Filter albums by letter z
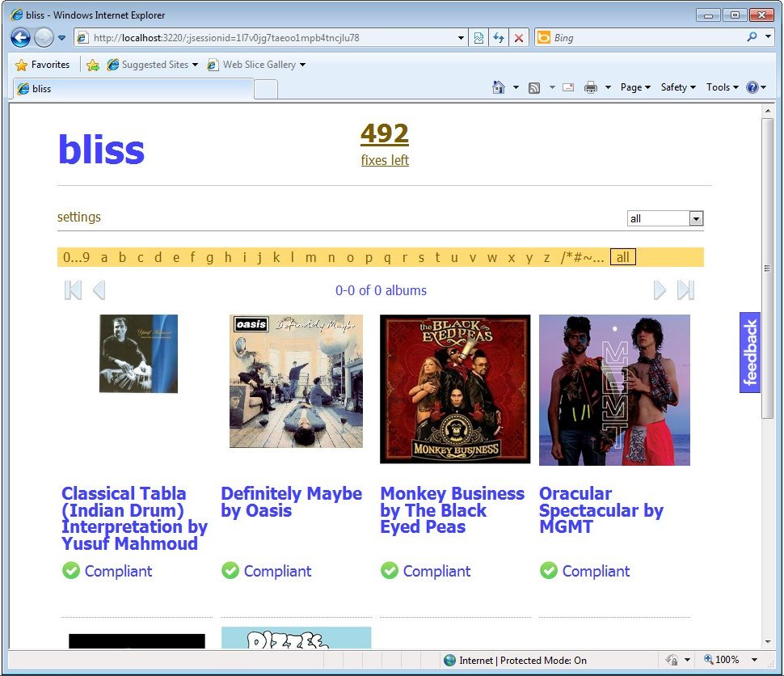Viewport: 784px width, 676px height. (546, 258)
